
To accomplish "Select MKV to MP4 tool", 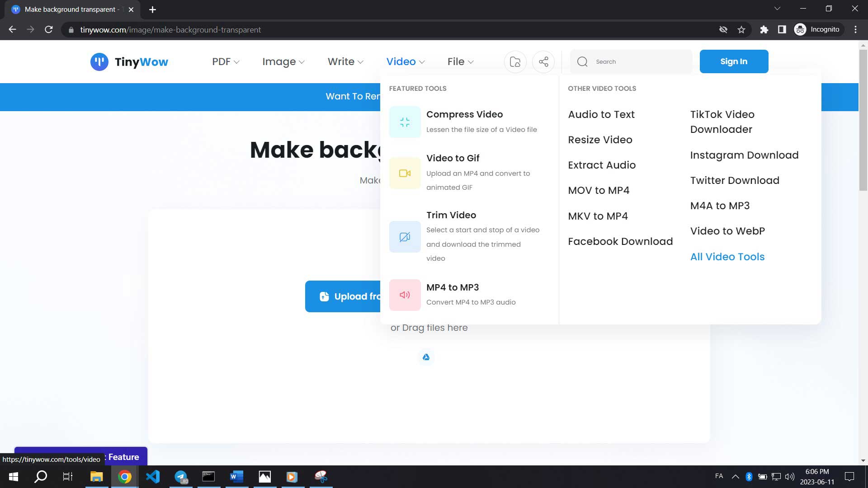I will (x=598, y=216).
